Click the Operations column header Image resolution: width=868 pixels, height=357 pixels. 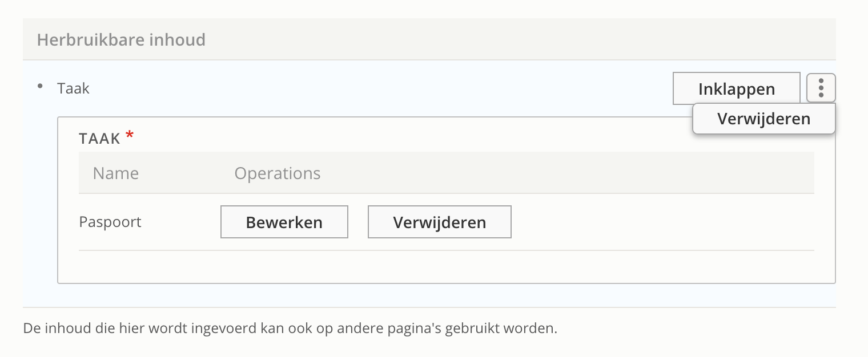pos(278,173)
